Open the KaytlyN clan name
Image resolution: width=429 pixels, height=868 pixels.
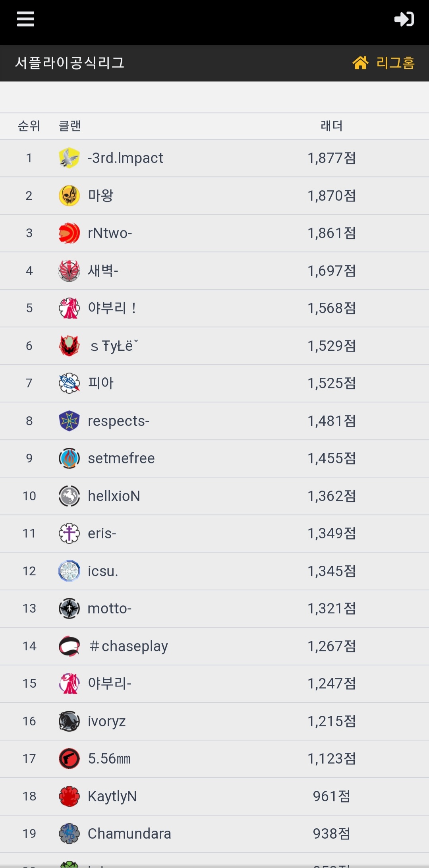tap(112, 796)
